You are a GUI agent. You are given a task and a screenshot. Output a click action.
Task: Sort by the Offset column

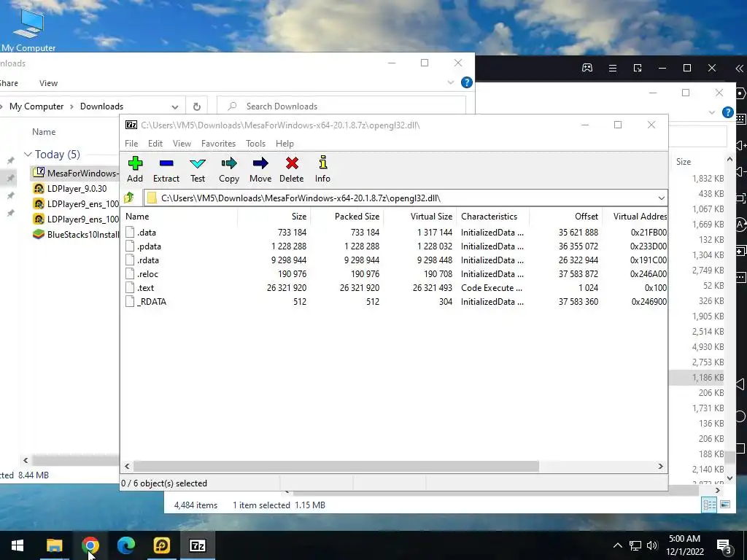click(x=565, y=216)
